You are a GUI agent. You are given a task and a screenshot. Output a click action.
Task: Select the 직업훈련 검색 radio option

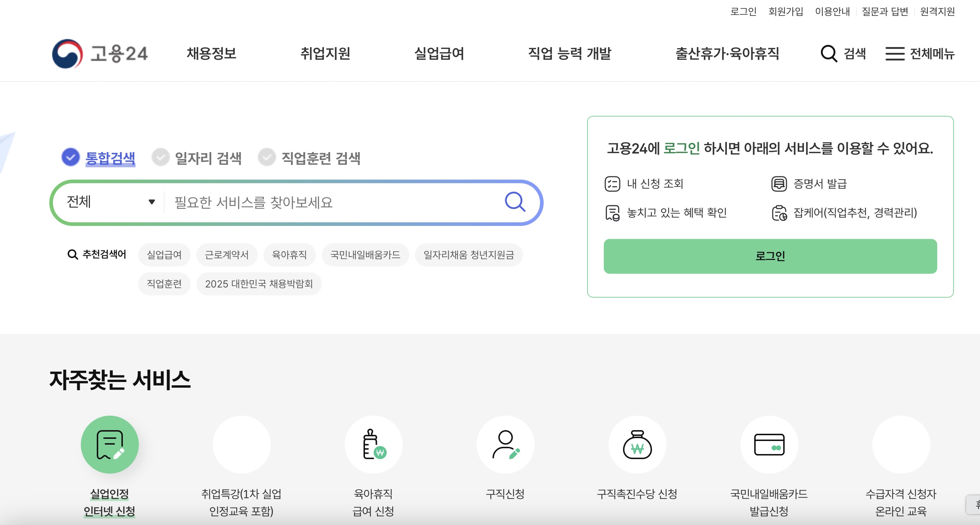tap(267, 157)
